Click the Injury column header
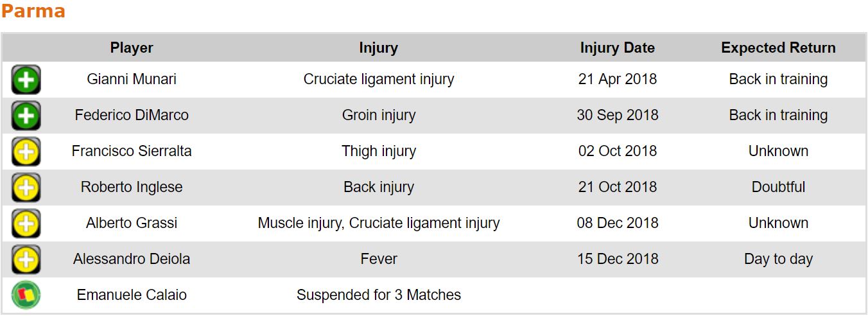This screenshot has height=316, width=868. pos(378,48)
